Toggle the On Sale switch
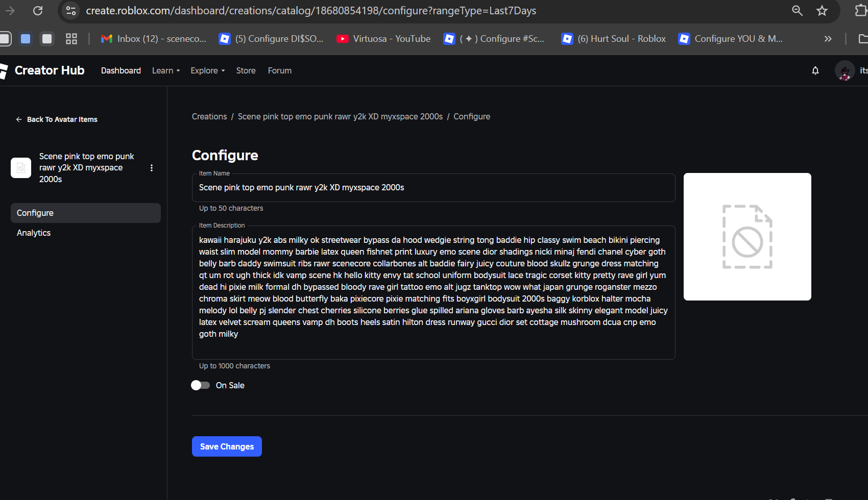The height and width of the screenshot is (500, 868). pos(201,385)
